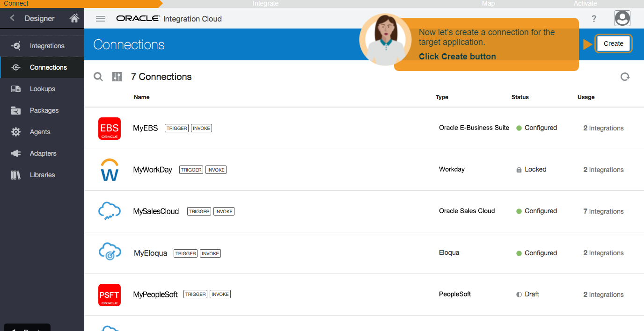644x331 pixels.
Task: Click the Lookups sidebar icon
Action: 16,89
